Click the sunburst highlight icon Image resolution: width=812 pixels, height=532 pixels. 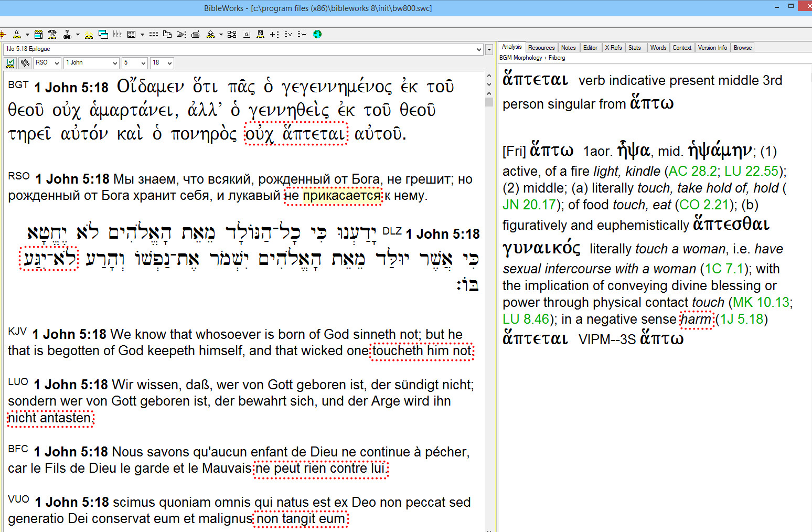(x=89, y=35)
